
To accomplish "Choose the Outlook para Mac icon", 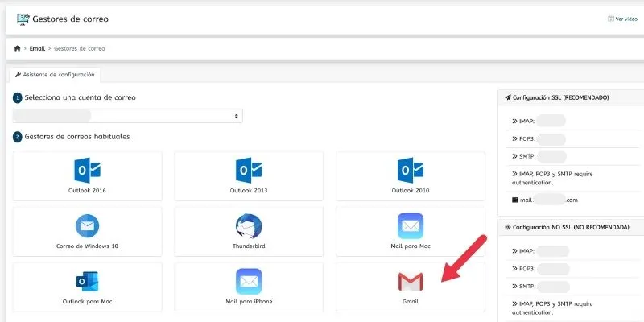I will point(87,281).
